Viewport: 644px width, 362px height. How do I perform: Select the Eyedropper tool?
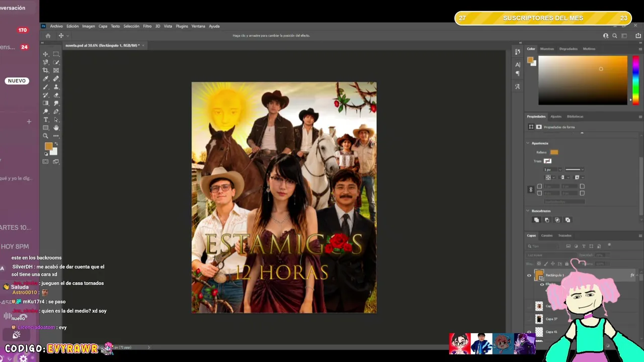(x=45, y=78)
